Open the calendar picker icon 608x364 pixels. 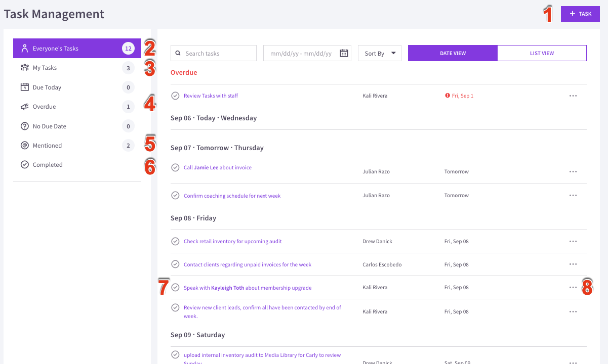344,53
